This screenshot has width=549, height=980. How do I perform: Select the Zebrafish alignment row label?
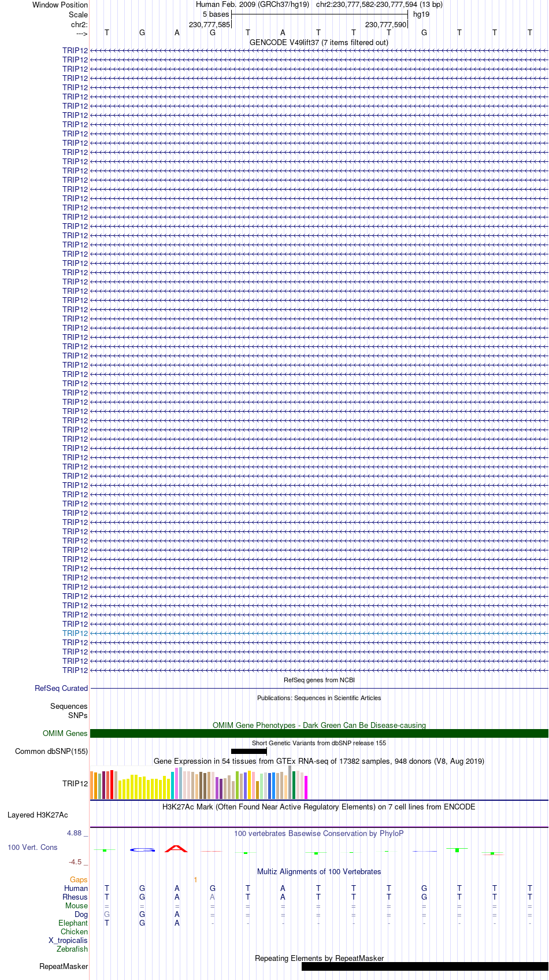[x=72, y=949]
